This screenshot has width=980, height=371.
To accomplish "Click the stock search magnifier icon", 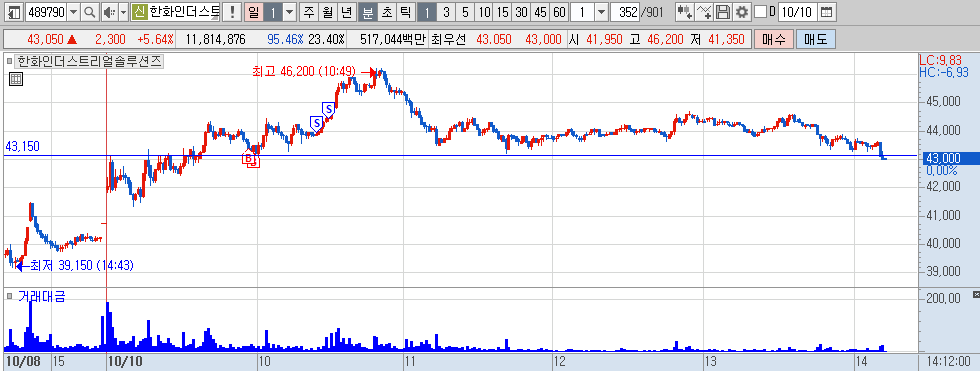I will (90, 11).
